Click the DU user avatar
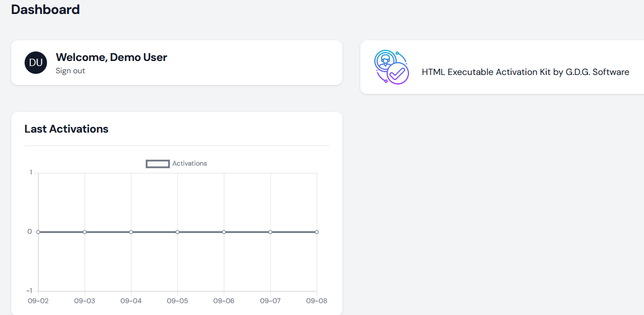 pyautogui.click(x=36, y=63)
